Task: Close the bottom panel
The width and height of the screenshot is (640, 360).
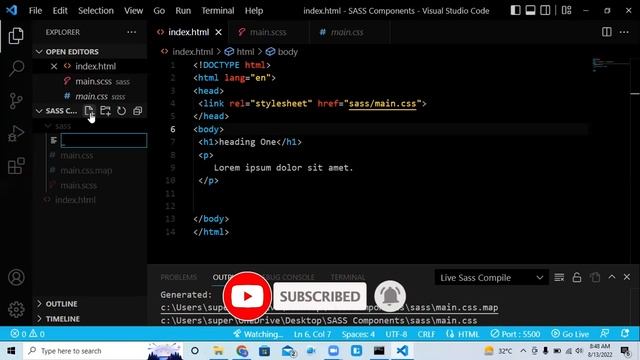Action: (627, 277)
